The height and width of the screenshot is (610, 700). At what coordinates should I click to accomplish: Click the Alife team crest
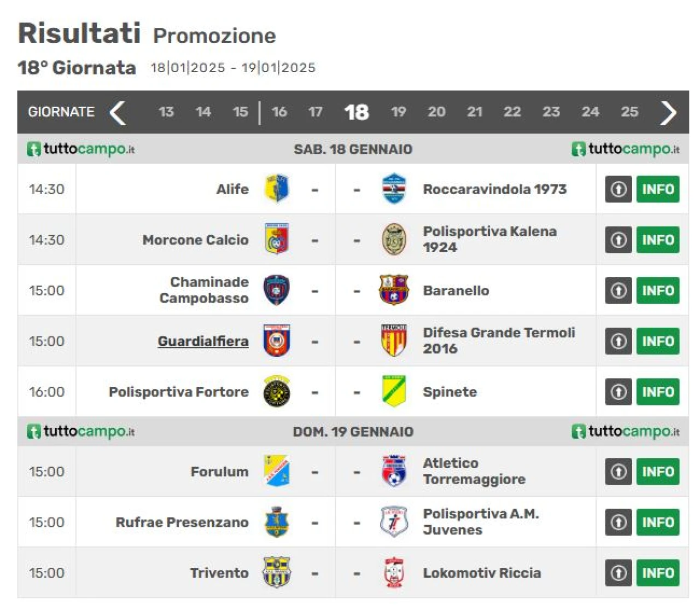(277, 189)
